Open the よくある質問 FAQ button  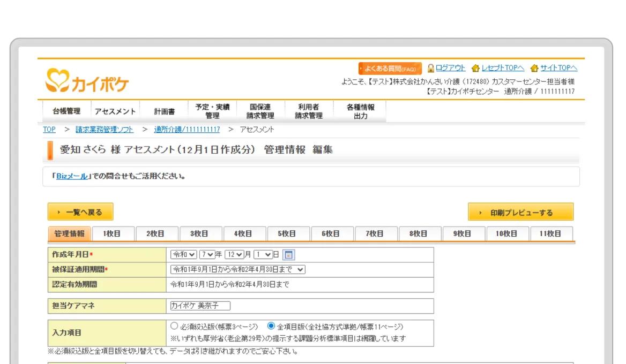coord(390,69)
